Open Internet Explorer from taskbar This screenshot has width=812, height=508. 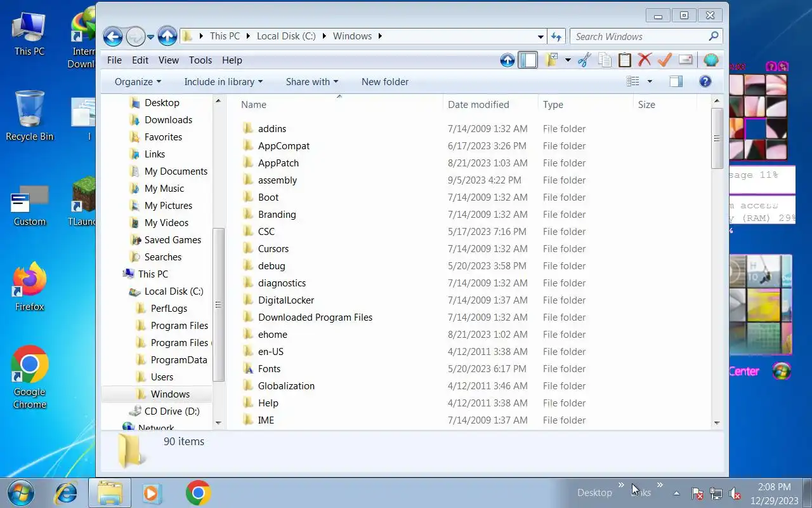click(65, 493)
